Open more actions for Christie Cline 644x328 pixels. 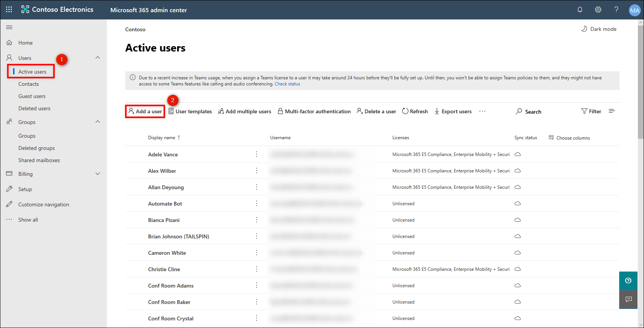257,269
